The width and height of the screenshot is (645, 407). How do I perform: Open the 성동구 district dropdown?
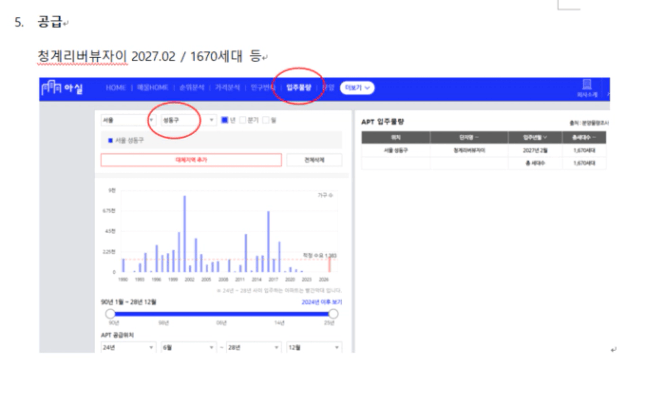[x=188, y=120]
